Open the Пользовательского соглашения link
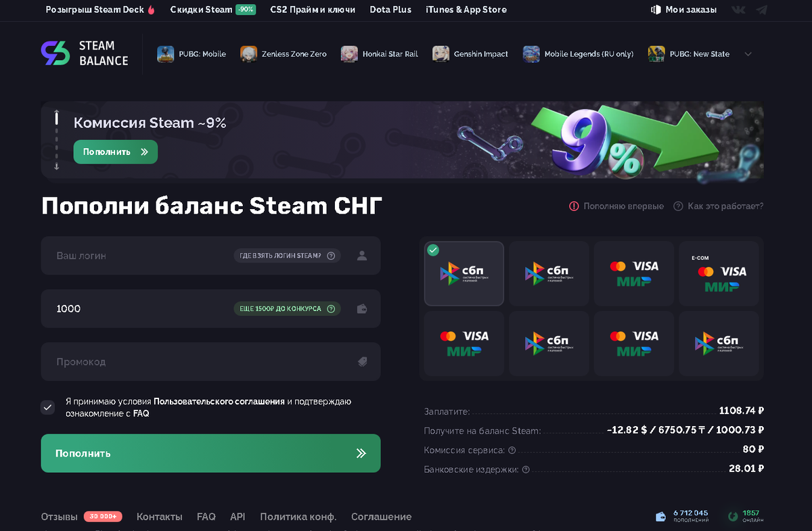The image size is (812, 531). click(219, 401)
